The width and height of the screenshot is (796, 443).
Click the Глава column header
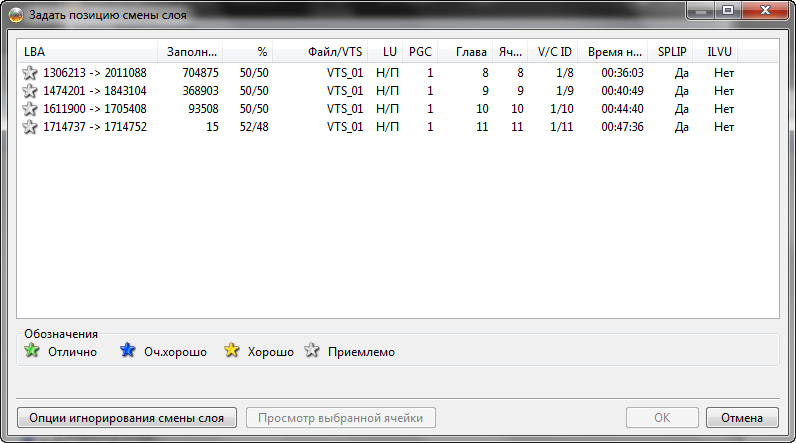coord(469,51)
